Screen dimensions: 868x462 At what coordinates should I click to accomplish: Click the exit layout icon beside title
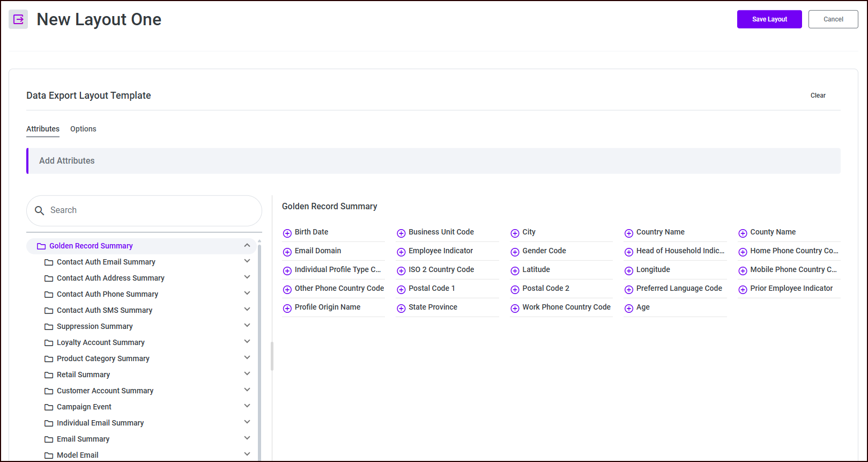click(18, 19)
